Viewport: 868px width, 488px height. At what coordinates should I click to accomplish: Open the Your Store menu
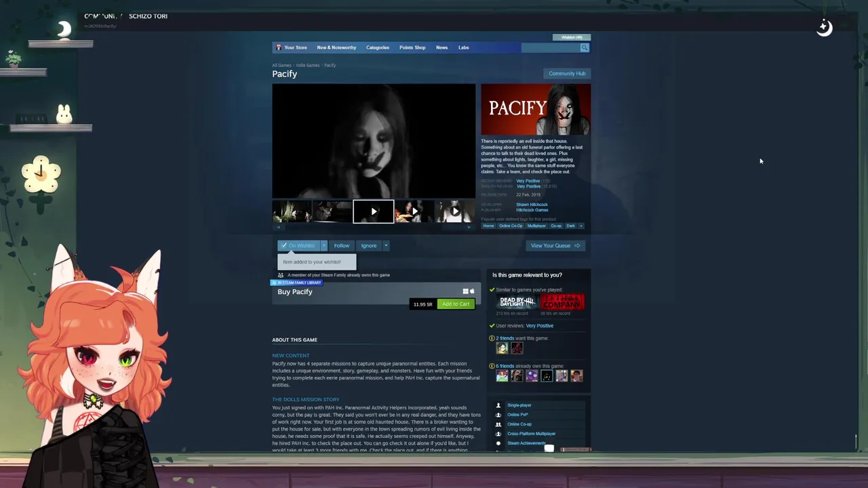296,47
